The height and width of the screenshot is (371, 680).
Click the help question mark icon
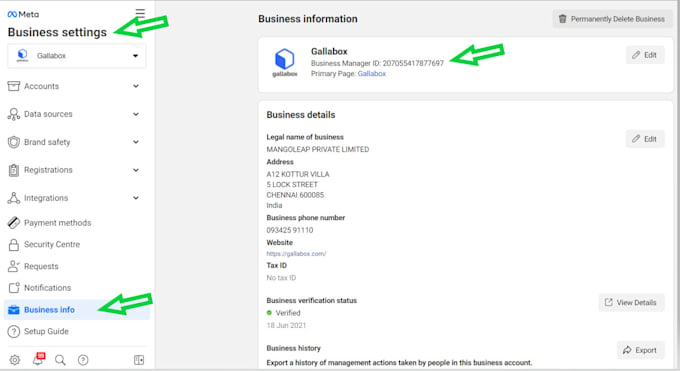(x=83, y=360)
